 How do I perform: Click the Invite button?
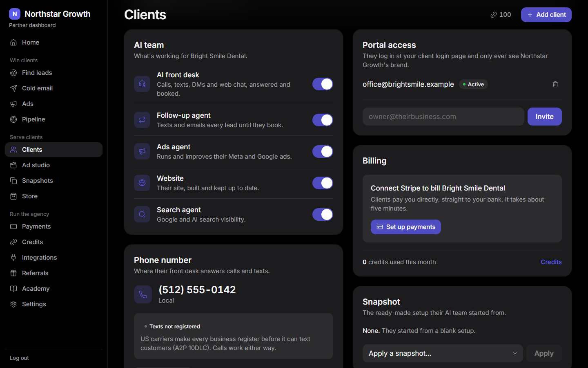[x=544, y=117]
